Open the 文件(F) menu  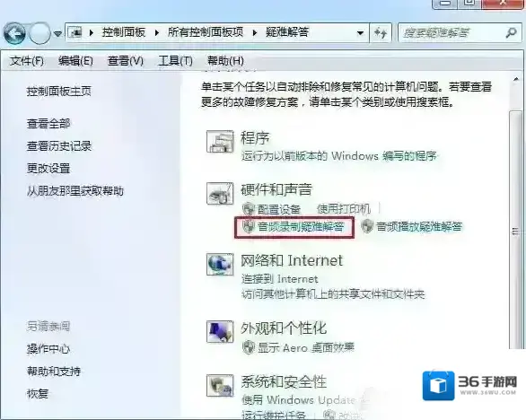[x=27, y=61]
